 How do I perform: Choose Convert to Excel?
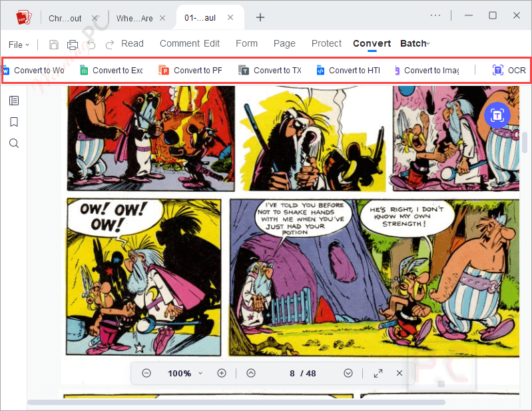coord(111,70)
